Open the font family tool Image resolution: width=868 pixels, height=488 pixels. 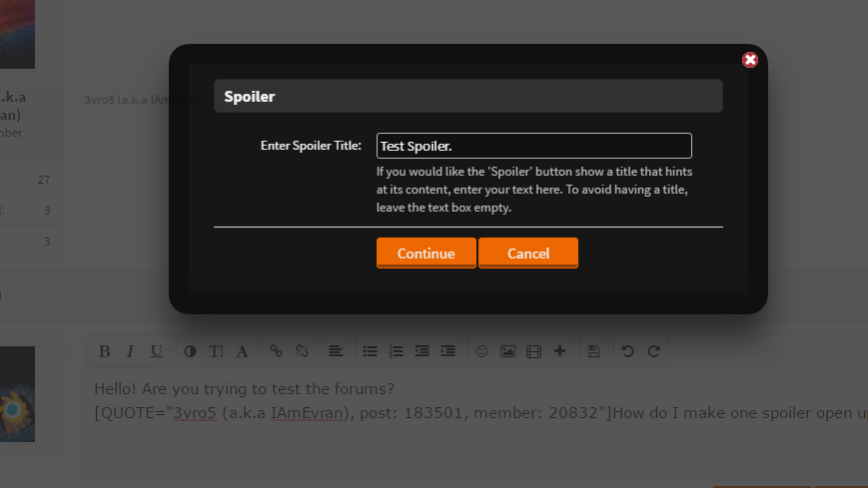point(242,351)
